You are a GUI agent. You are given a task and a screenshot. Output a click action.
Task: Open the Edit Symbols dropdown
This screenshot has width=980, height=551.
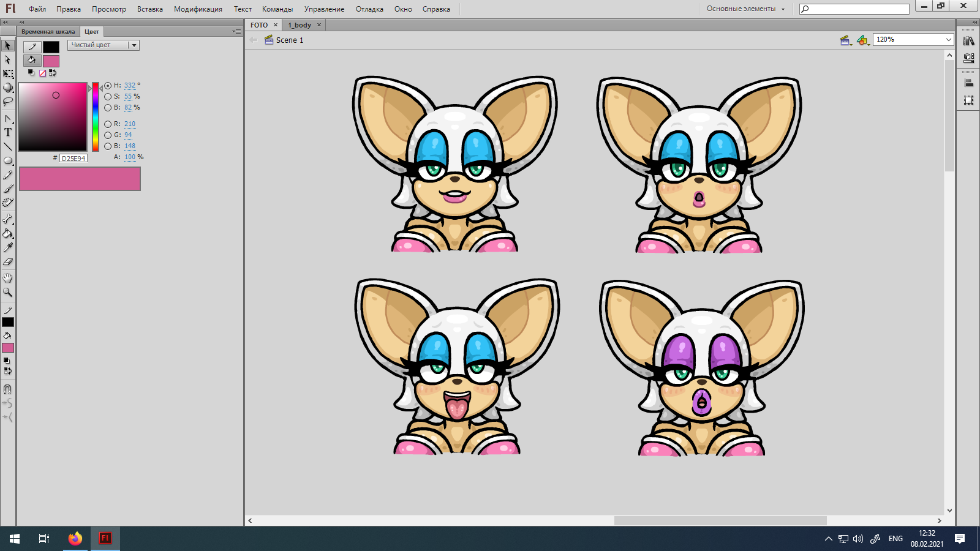(x=863, y=40)
